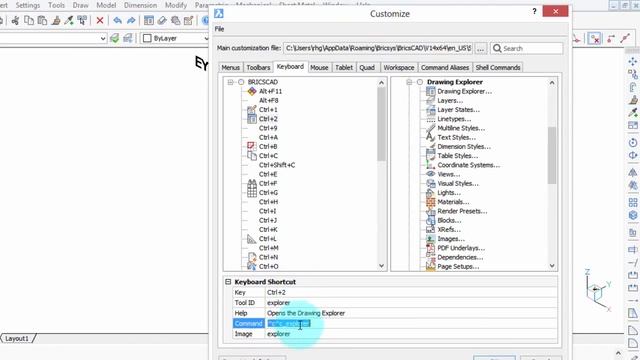Select 'Dimension Styles...' in commands list
This screenshot has height=360, width=640.
click(464, 147)
